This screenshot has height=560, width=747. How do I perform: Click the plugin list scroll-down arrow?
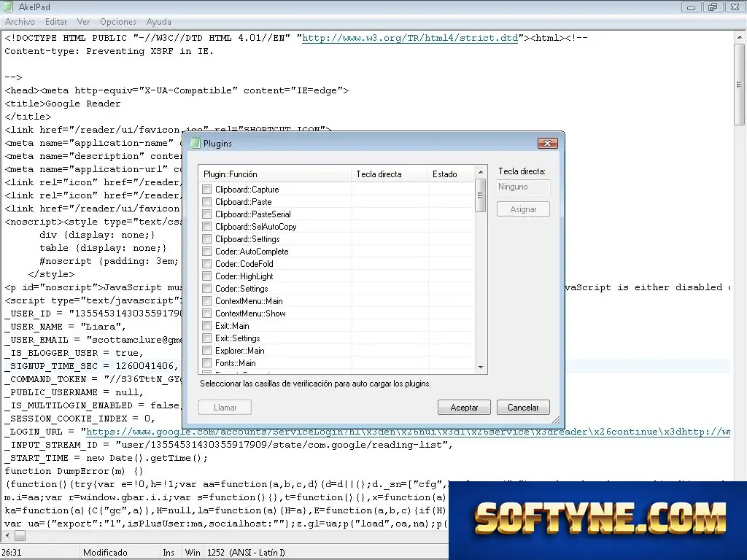coord(480,367)
